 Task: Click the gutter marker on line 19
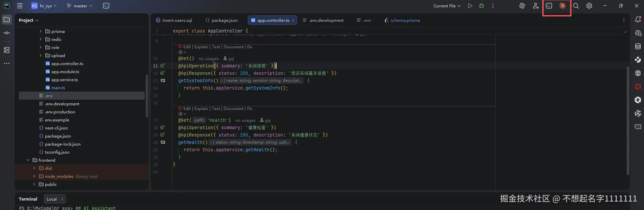pos(163,135)
